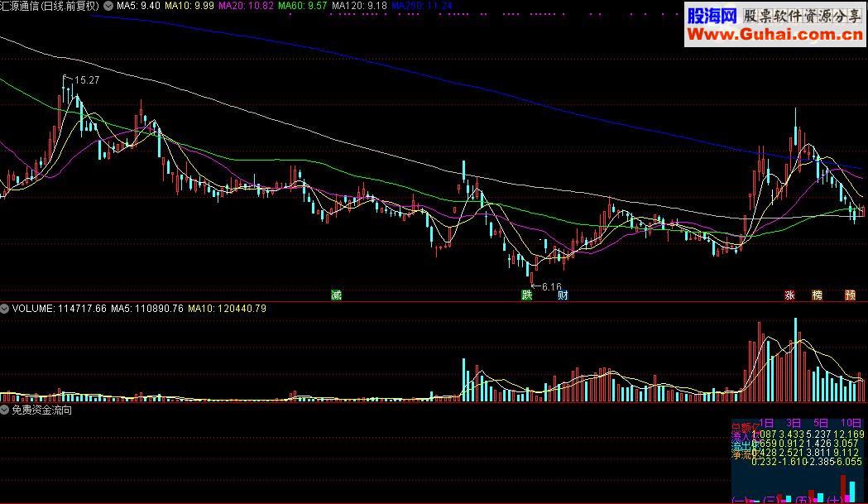
Task: Click the 1日 column header in fund table
Action: pyautogui.click(x=766, y=424)
